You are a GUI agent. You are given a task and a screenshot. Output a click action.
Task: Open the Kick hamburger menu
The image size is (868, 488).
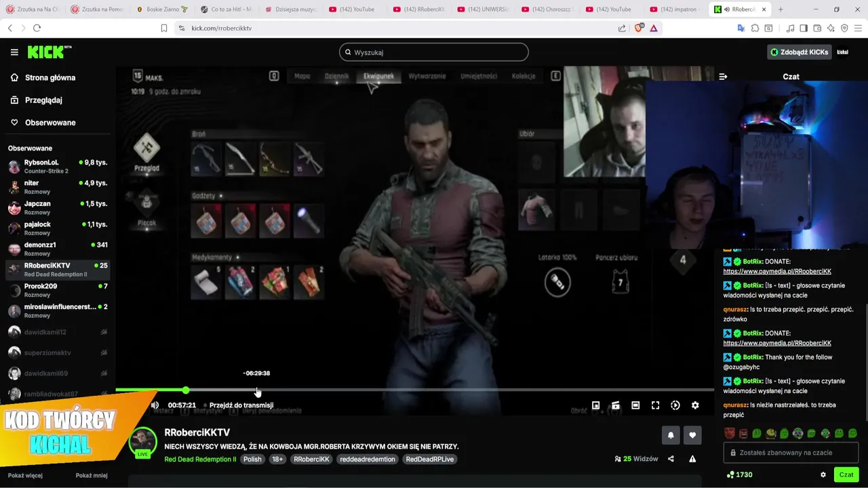point(14,52)
